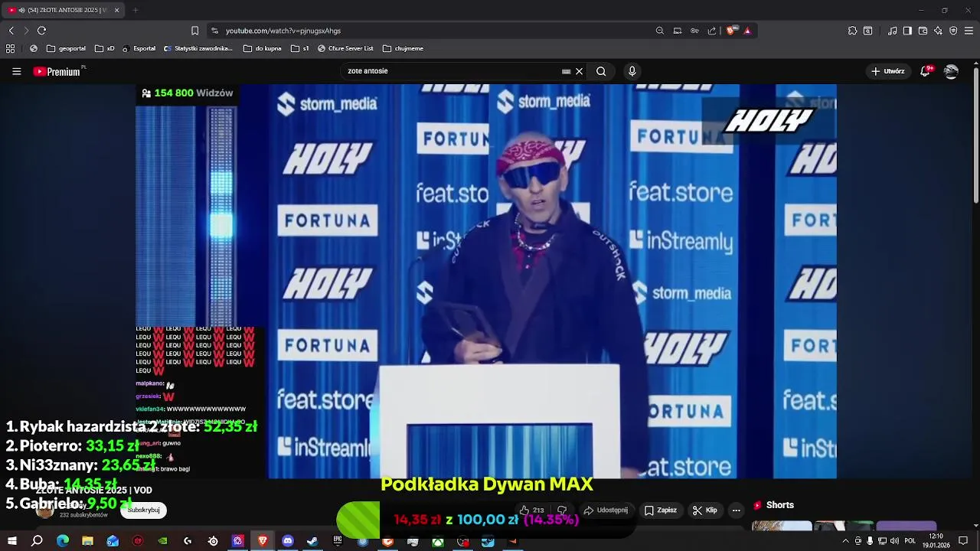
Task: Open more actions three-dot menu under video
Action: click(x=736, y=510)
